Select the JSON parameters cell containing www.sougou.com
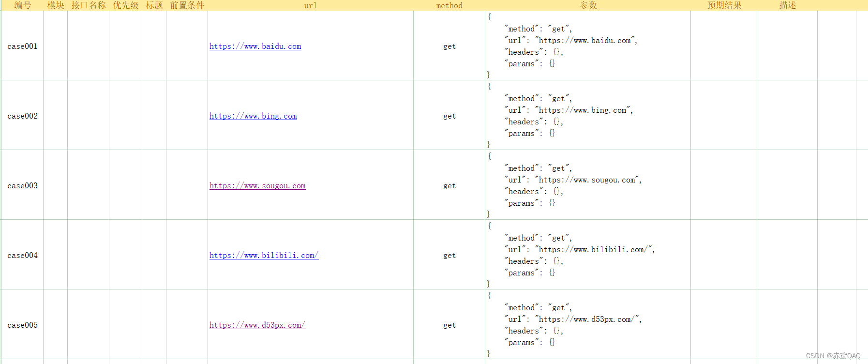Image resolution: width=868 pixels, height=364 pixels. click(588, 185)
